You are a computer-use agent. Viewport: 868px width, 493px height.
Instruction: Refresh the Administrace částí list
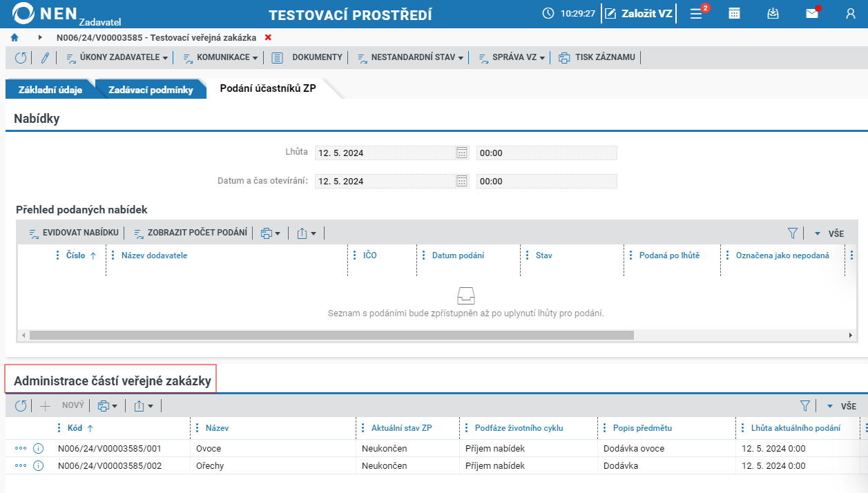click(x=21, y=406)
